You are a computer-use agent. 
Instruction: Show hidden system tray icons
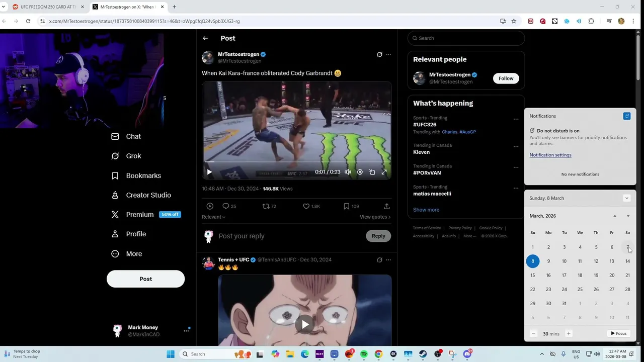coord(542,354)
